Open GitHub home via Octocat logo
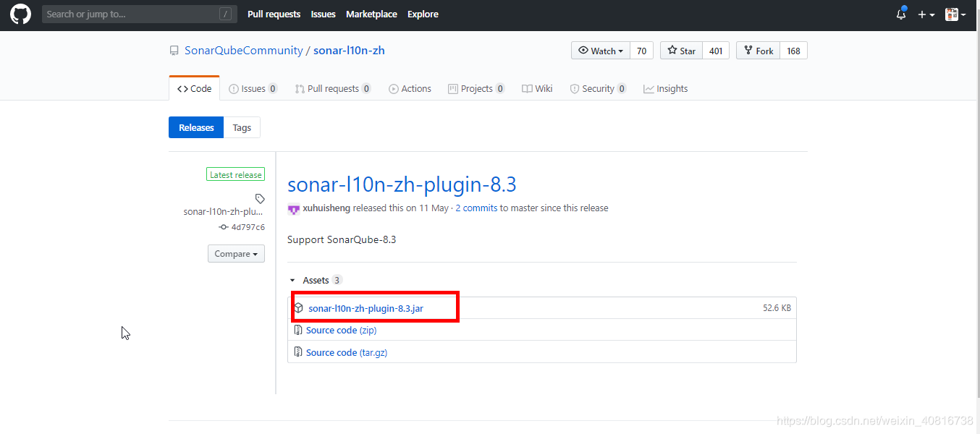The image size is (980, 434). click(x=20, y=14)
